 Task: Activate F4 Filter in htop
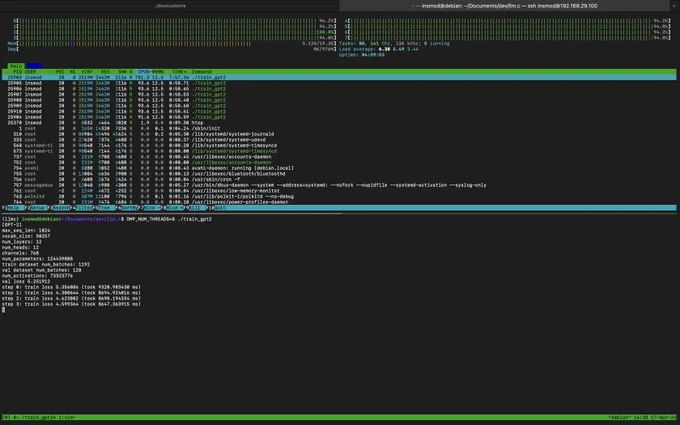coord(82,208)
